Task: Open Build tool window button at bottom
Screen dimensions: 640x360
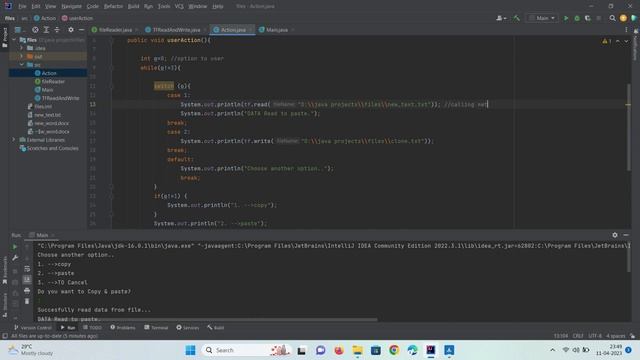Action: coord(216,327)
